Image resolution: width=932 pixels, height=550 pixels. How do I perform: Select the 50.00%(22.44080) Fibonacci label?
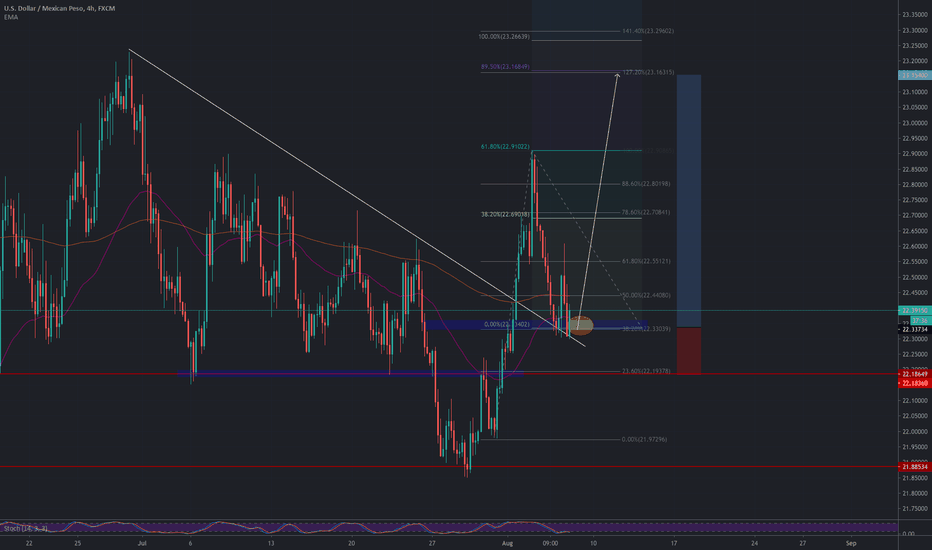click(646, 295)
